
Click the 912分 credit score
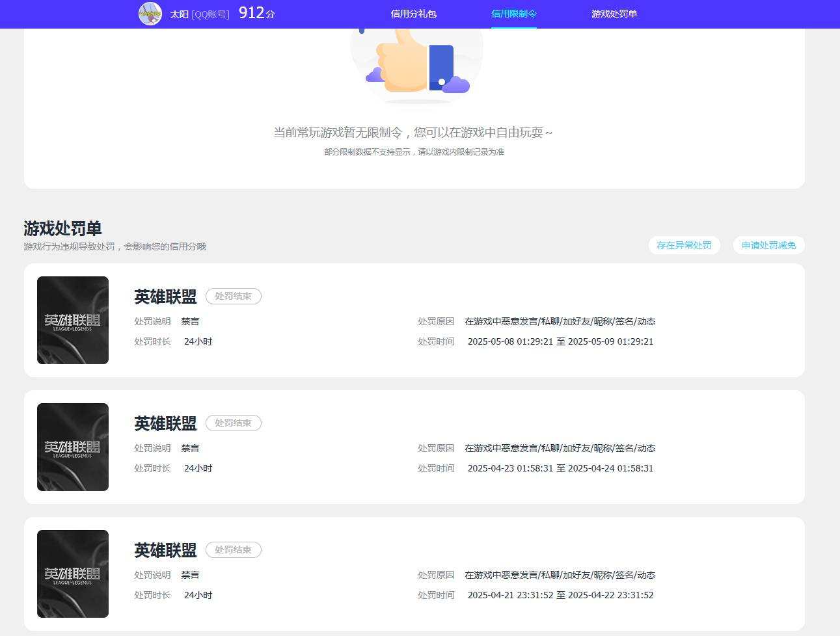[x=257, y=13]
